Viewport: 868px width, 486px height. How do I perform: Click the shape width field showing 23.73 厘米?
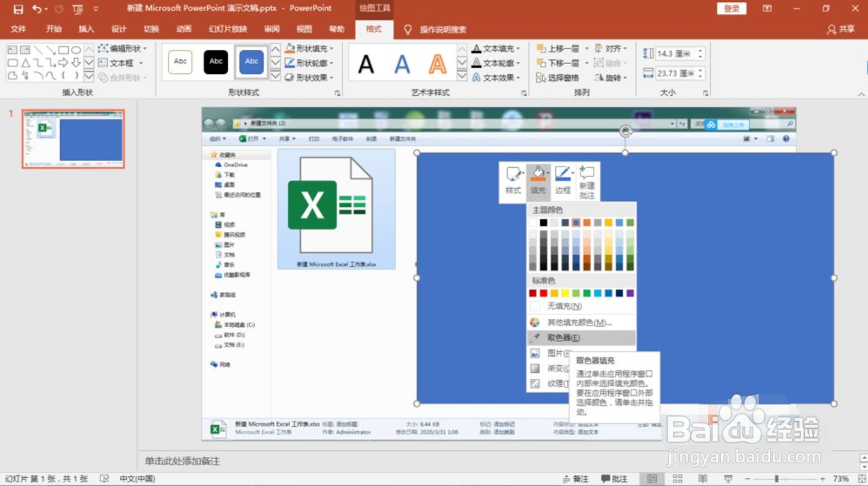680,73
